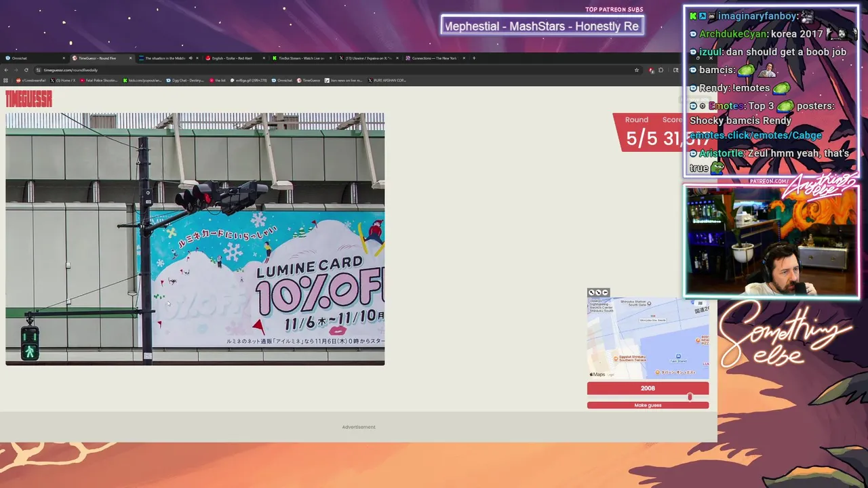868x488 pixels.
Task: Submit the Make guess button
Action: click(648, 405)
